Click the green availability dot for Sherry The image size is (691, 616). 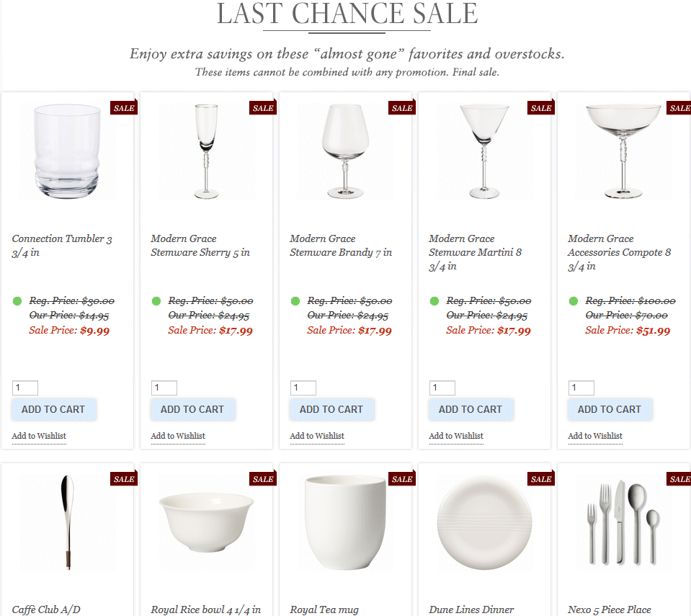(156, 301)
